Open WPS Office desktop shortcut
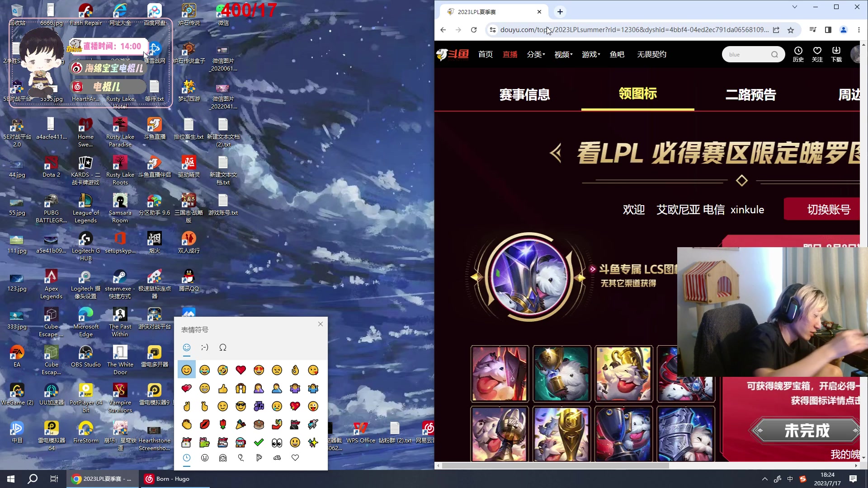868x488 pixels. point(360,432)
